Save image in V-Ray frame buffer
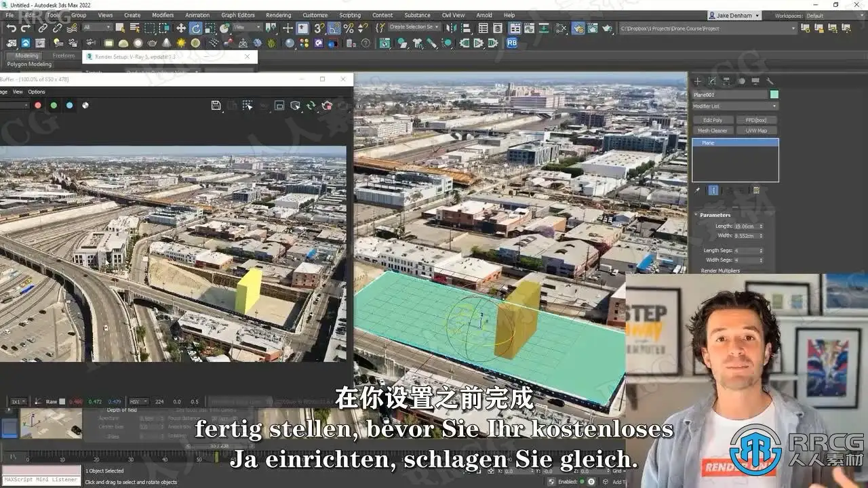 coord(216,105)
